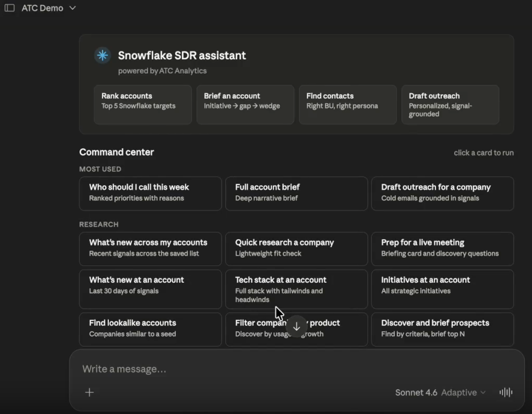Open Tech stack at an account card
This screenshot has width=532, height=414.
[x=296, y=289]
